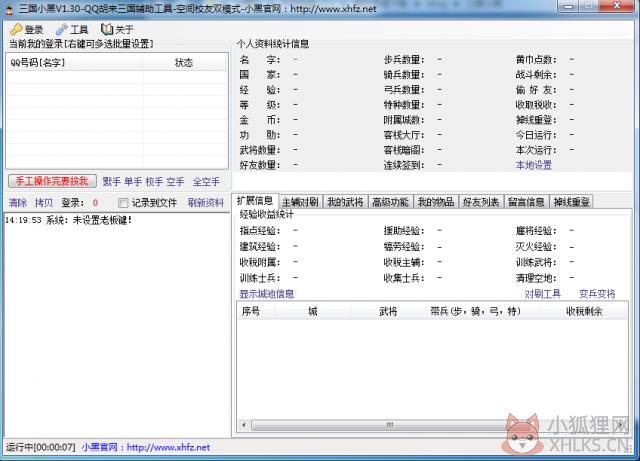Click the 拷贝 link to copy the log
Screen dimensions: 640x461
pyautogui.click(x=44, y=203)
